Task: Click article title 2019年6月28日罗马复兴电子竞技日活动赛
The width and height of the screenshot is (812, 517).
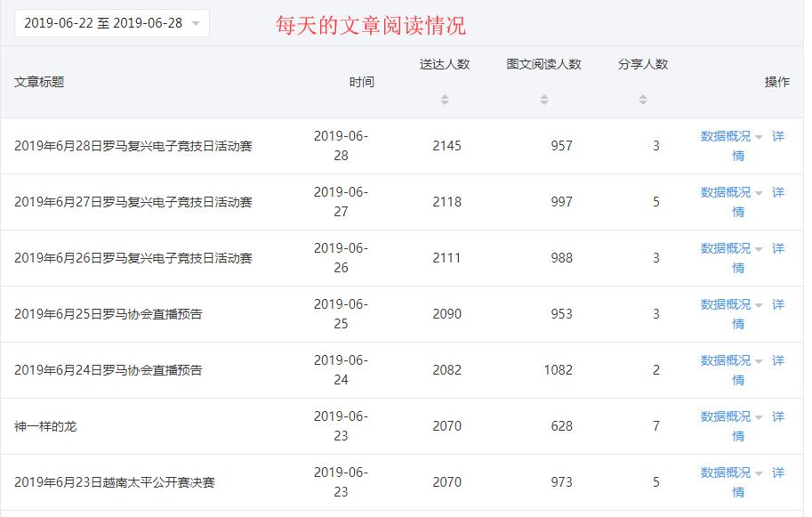Action: [x=133, y=146]
